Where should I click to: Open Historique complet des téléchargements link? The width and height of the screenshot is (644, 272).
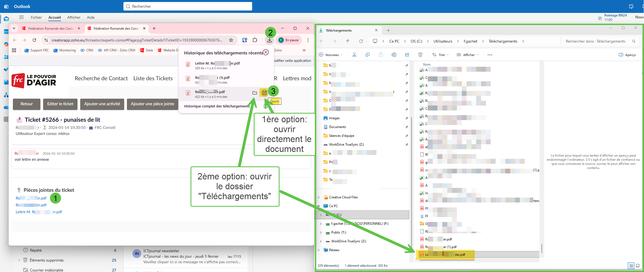(217, 106)
